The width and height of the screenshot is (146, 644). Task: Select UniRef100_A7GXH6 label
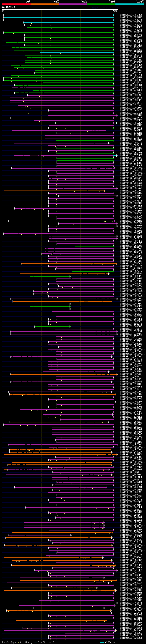pos(131,278)
